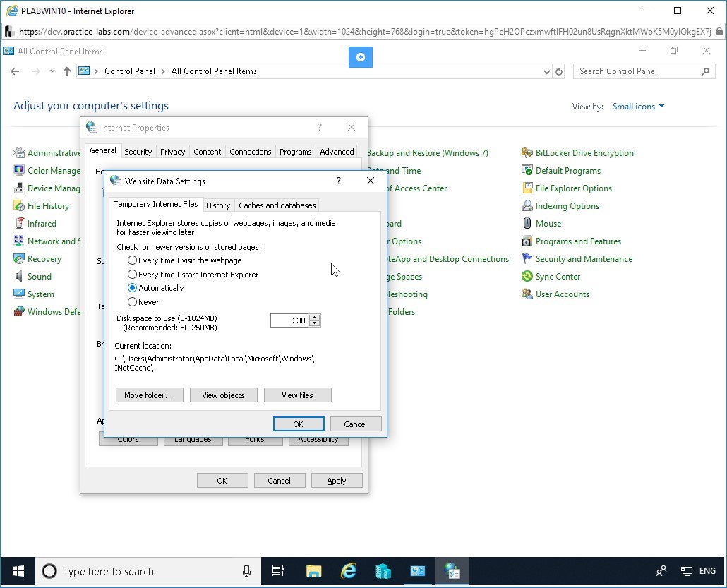Open the Programs tab in Internet Properties
Screen dimensions: 727x588
coord(295,152)
